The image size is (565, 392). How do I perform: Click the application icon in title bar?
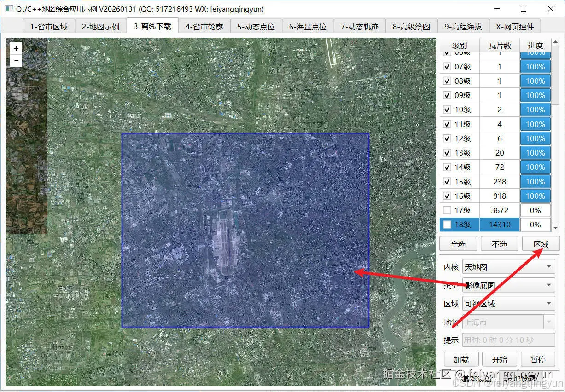[x=9, y=9]
